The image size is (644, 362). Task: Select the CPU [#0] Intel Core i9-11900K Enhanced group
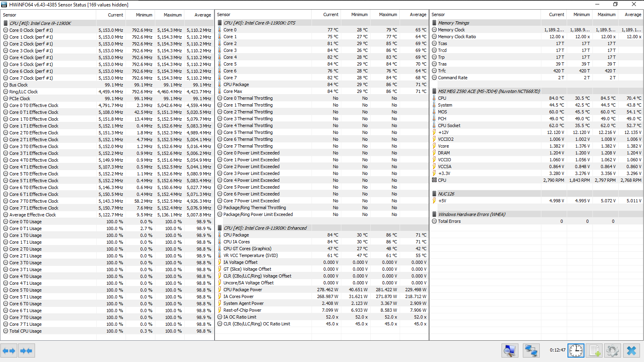pyautogui.click(x=322, y=228)
